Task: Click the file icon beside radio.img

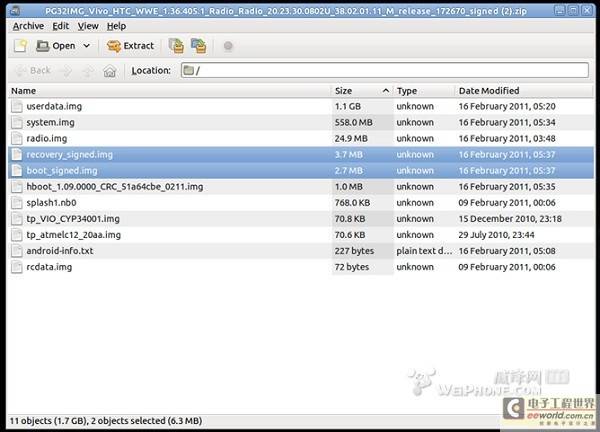Action: tap(17, 139)
